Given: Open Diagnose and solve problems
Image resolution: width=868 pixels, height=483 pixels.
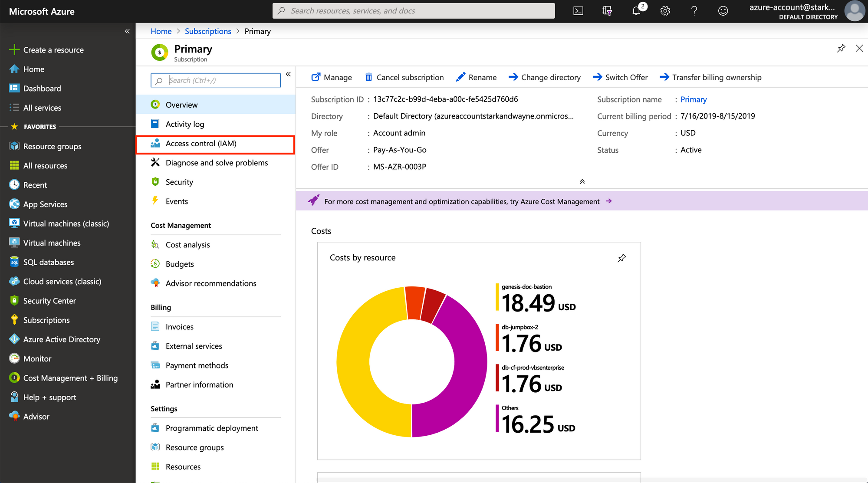Looking at the screenshot, I should (216, 163).
